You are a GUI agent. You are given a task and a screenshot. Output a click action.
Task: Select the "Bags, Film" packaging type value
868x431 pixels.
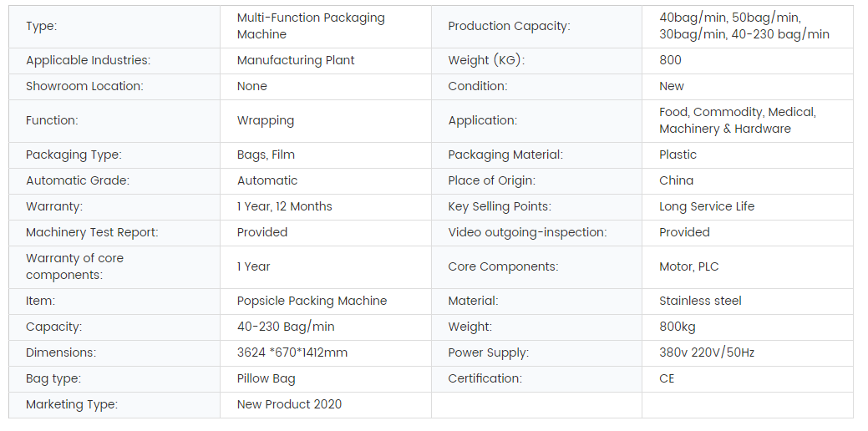coord(266,155)
